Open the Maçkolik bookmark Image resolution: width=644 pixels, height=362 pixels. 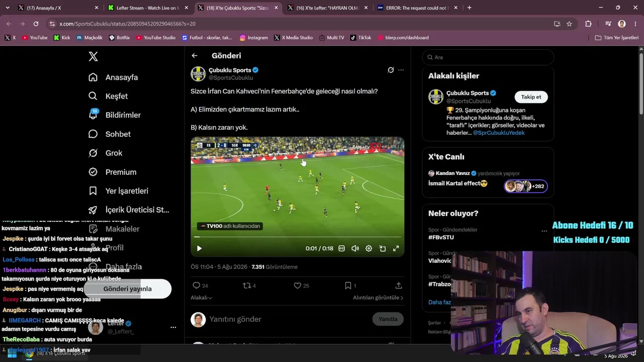(90, 38)
